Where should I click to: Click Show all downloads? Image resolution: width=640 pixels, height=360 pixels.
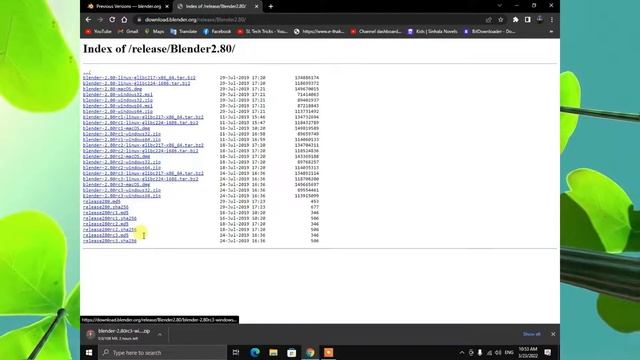(531, 334)
